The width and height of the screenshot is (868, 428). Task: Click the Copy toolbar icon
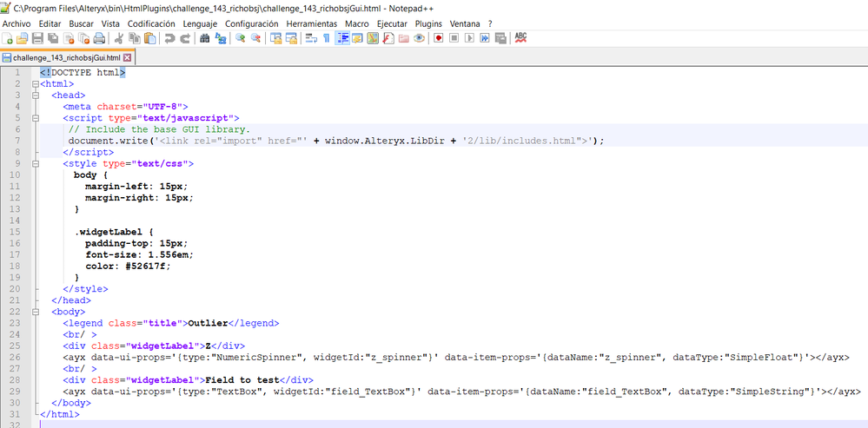click(134, 38)
